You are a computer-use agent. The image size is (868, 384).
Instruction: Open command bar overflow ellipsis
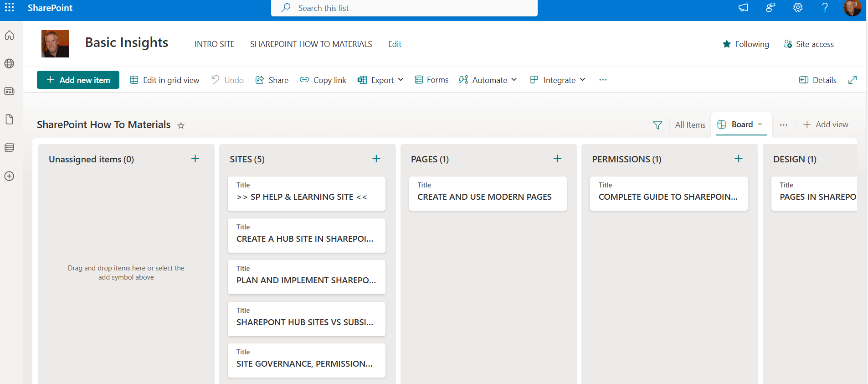pos(603,80)
